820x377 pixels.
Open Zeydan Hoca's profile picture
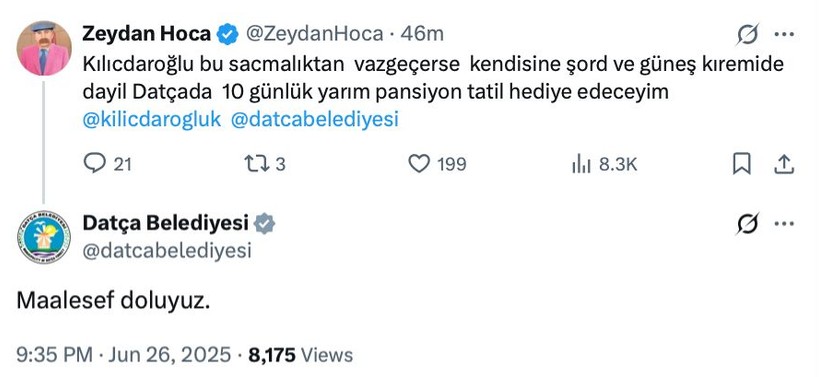point(44,48)
